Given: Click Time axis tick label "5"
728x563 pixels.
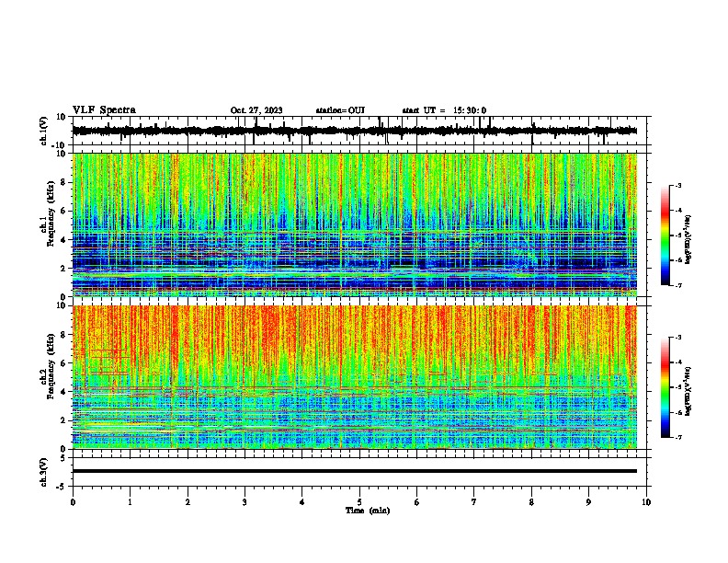Looking at the screenshot, I should [x=359, y=502].
